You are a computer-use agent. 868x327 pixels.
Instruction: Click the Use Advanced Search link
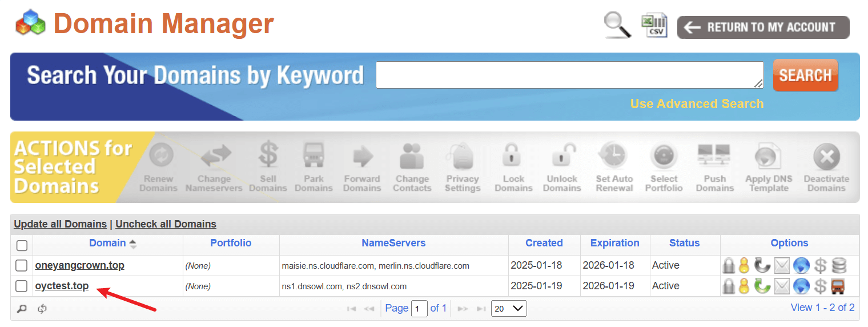pos(697,104)
